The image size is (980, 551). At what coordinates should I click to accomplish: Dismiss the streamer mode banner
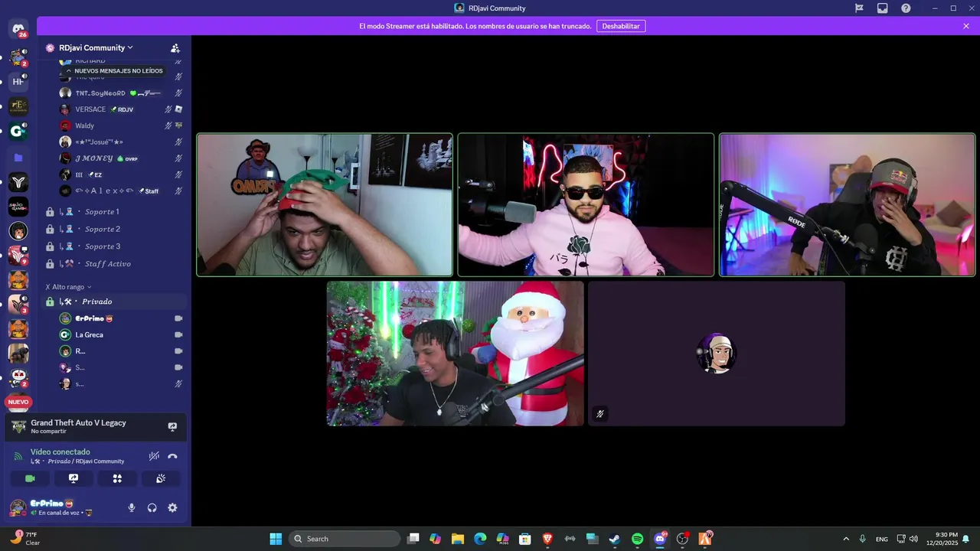966,26
